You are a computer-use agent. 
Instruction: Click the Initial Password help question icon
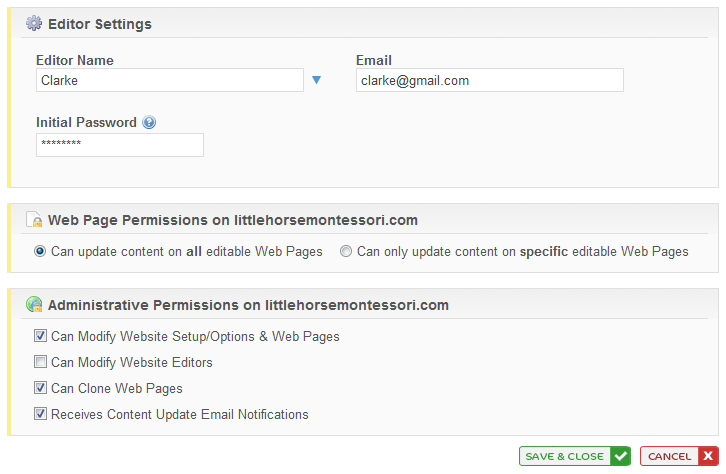149,122
